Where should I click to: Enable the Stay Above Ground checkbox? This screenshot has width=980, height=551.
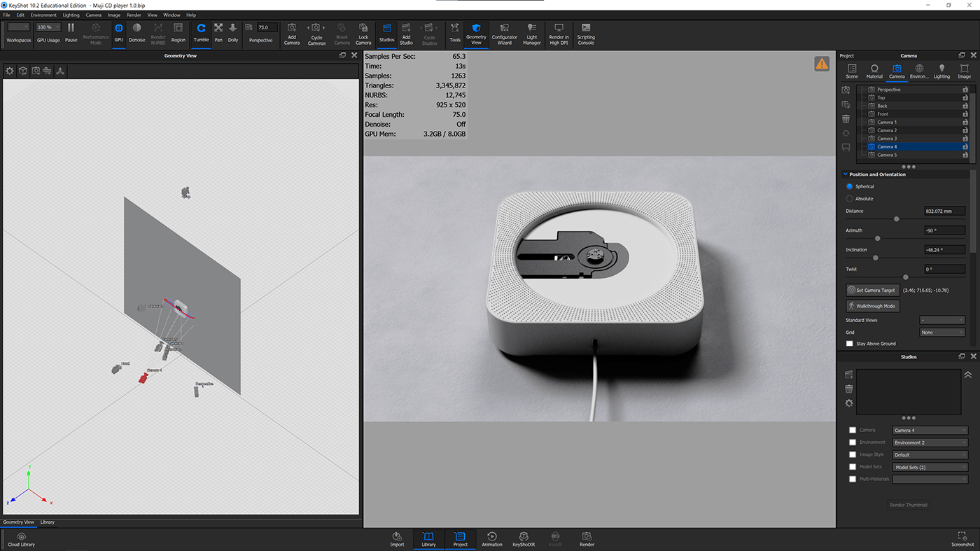click(850, 343)
